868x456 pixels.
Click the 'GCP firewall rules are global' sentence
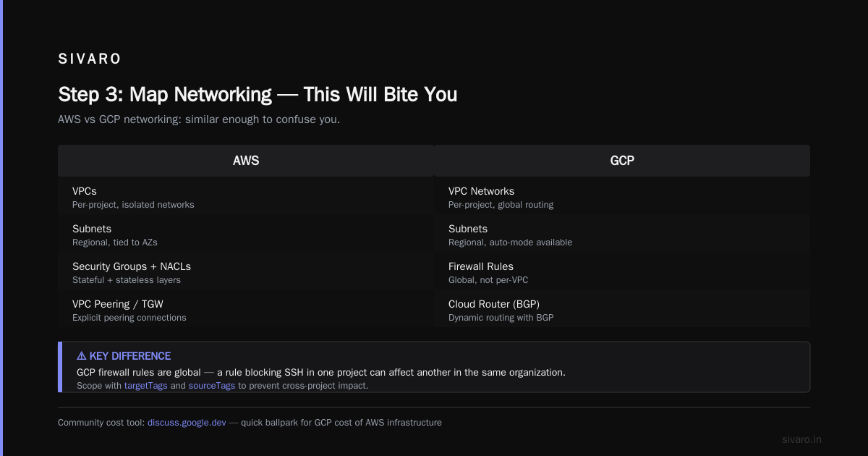tap(321, 372)
